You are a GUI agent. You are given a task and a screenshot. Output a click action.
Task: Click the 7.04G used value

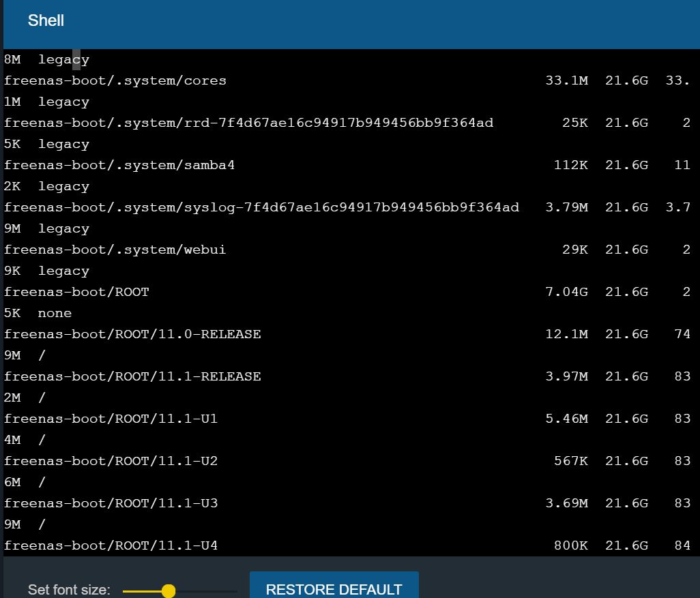[x=566, y=293]
